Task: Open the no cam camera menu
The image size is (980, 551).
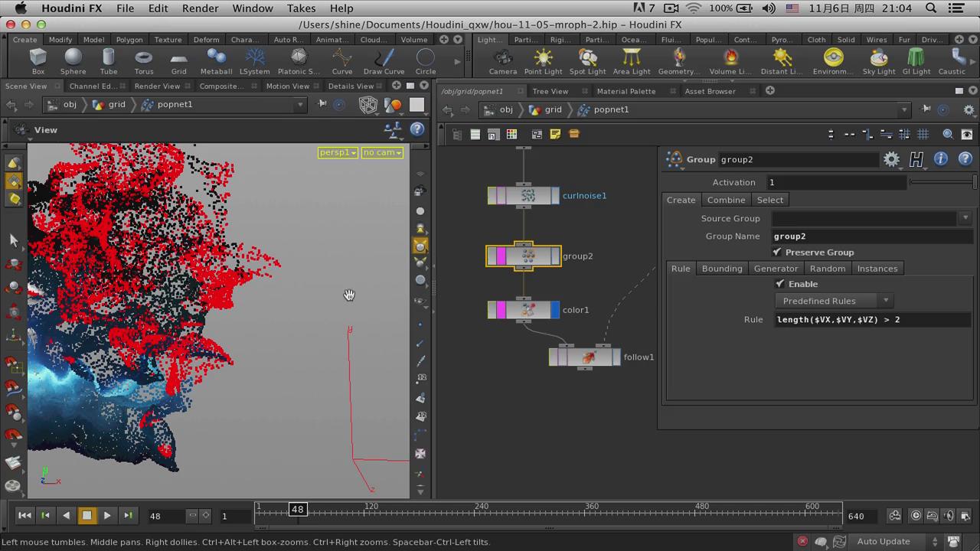Action: coord(383,152)
